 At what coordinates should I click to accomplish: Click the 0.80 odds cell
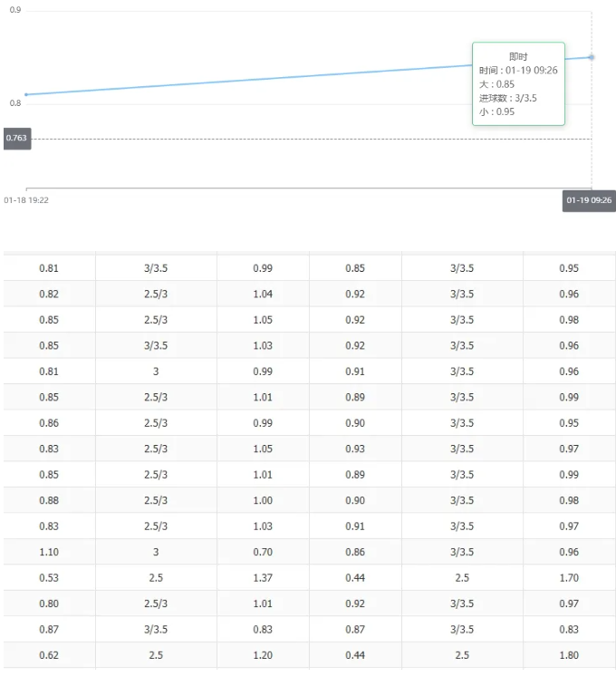[x=49, y=604]
